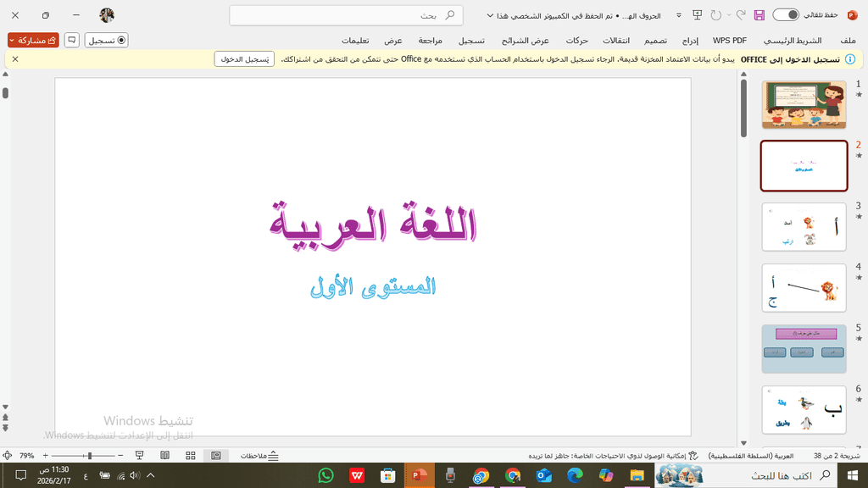Click Fit slide to window icon
868x488 pixels.
tap(7, 455)
